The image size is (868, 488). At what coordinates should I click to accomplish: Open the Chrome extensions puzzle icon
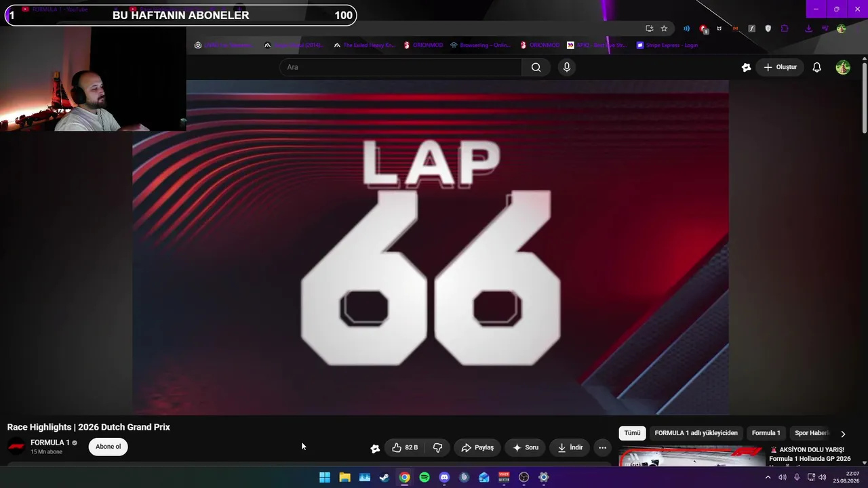(785, 28)
